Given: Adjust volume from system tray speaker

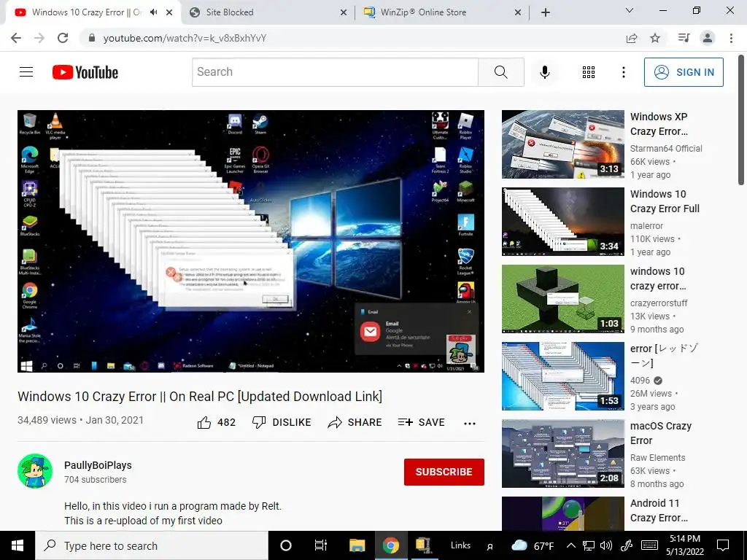Looking at the screenshot, I should tap(606, 545).
